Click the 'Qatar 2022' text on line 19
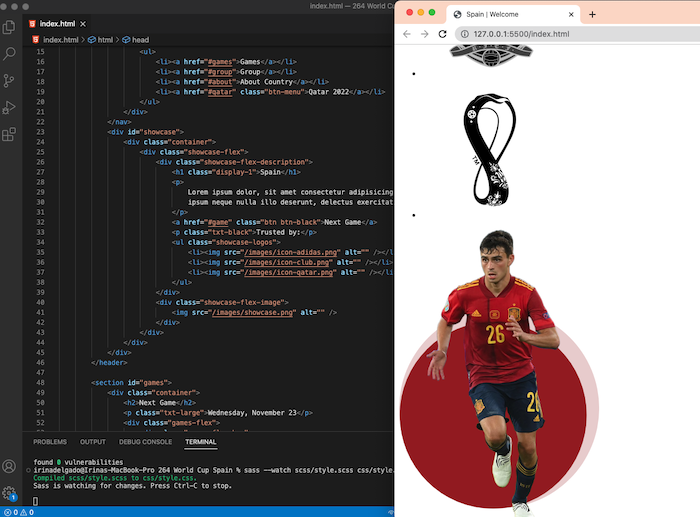700x517 pixels. coord(329,92)
